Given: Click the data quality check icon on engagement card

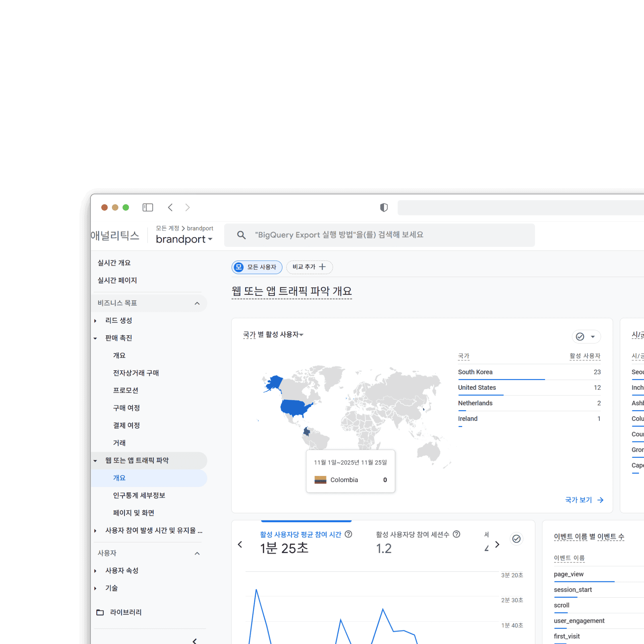Looking at the screenshot, I should coord(517,539).
